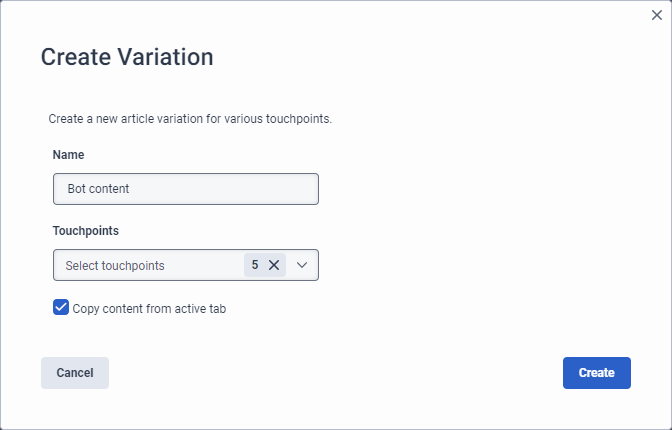The image size is (672, 430).
Task: Clear selected touchpoints with the X icon
Action: (274, 265)
